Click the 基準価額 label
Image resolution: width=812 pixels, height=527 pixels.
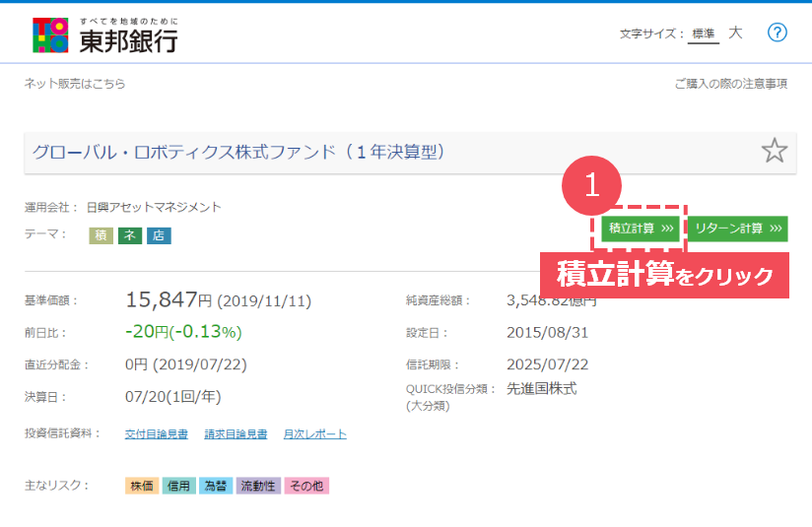coord(51,300)
